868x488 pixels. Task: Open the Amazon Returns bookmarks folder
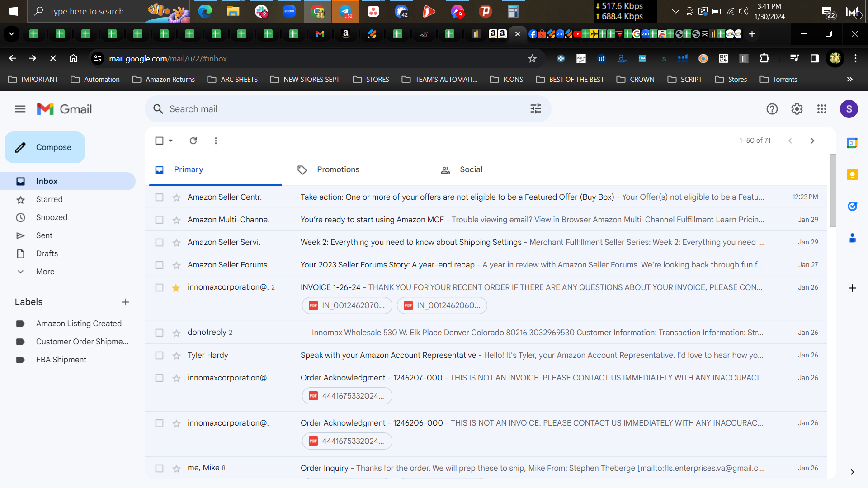(x=164, y=79)
